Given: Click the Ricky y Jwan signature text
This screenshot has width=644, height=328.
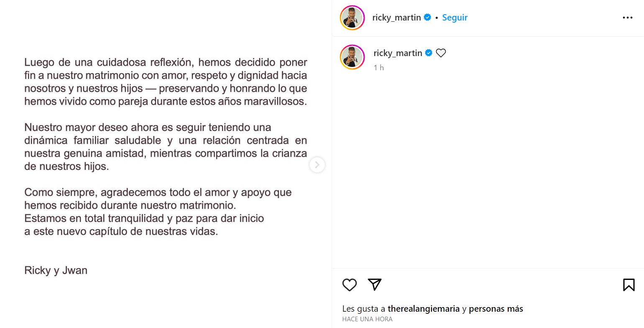Looking at the screenshot, I should point(56,270).
